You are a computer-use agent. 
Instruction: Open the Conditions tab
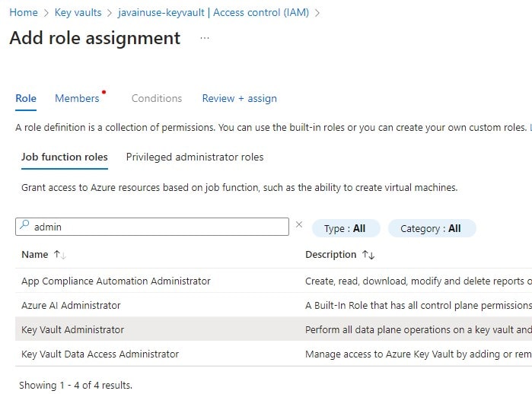[157, 98]
